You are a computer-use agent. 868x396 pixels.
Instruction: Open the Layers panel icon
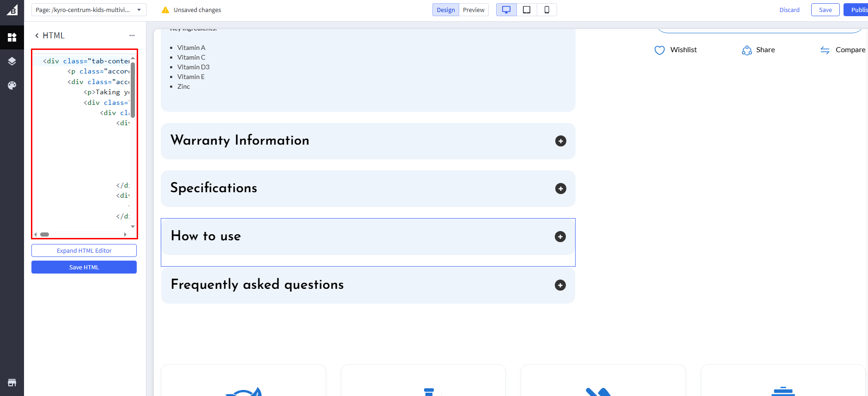coord(12,61)
